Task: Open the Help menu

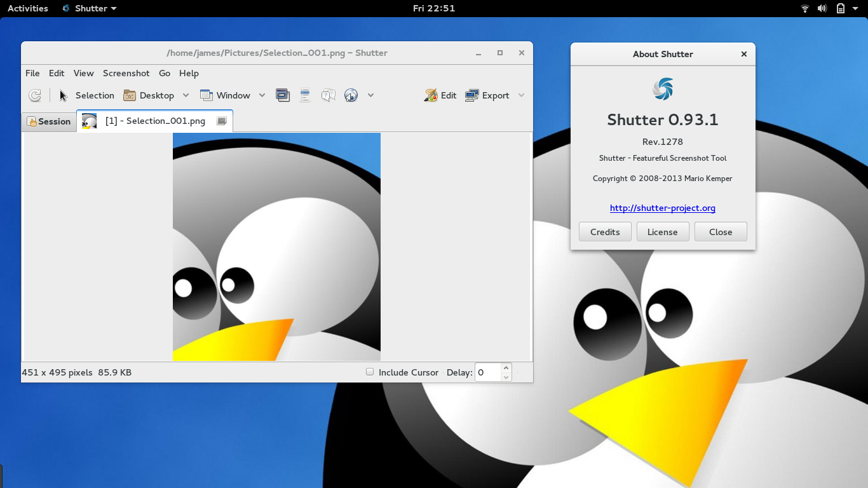Action: coord(189,73)
